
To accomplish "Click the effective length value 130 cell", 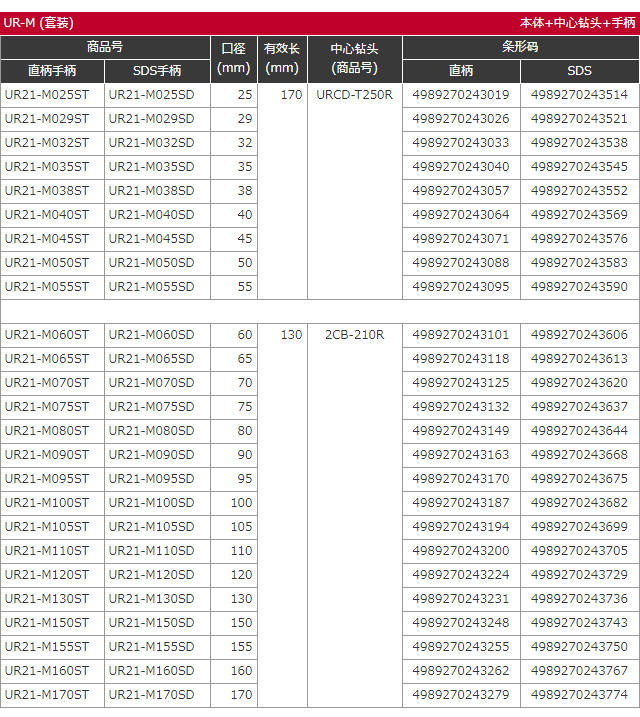I will [x=290, y=335].
